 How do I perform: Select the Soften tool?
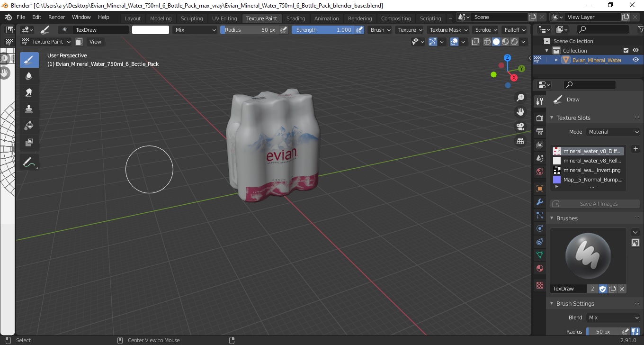point(29,76)
